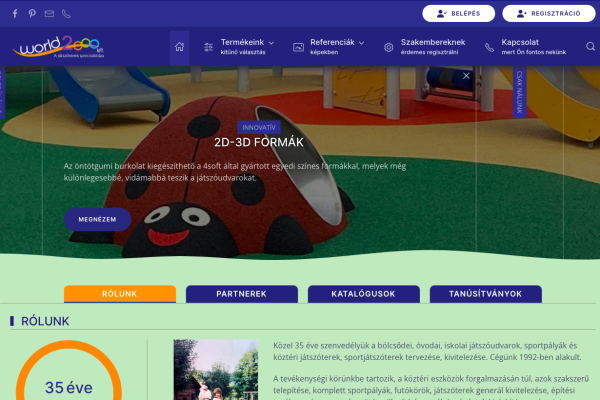Open the Pinterest icon in top bar

tap(32, 14)
